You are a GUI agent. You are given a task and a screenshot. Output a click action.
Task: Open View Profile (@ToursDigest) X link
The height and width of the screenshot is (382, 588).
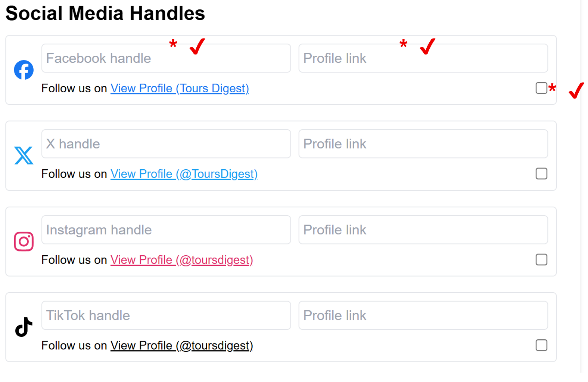coord(184,174)
